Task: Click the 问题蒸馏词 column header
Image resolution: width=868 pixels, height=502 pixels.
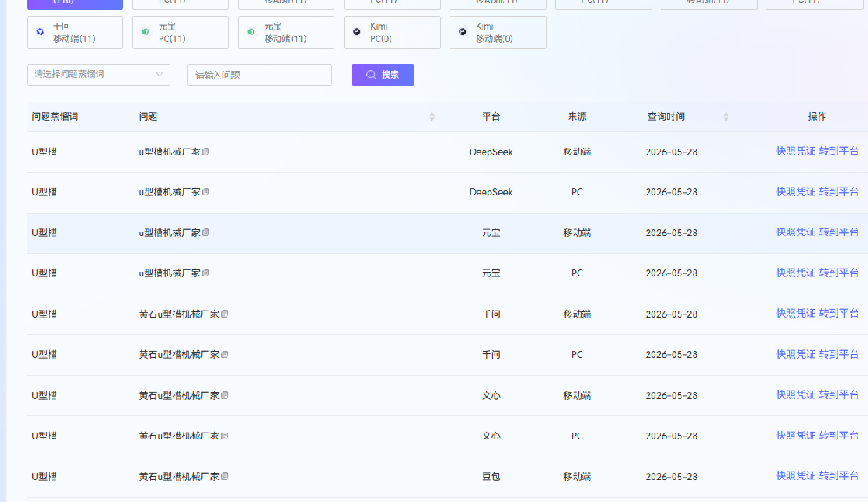Action: click(55, 116)
